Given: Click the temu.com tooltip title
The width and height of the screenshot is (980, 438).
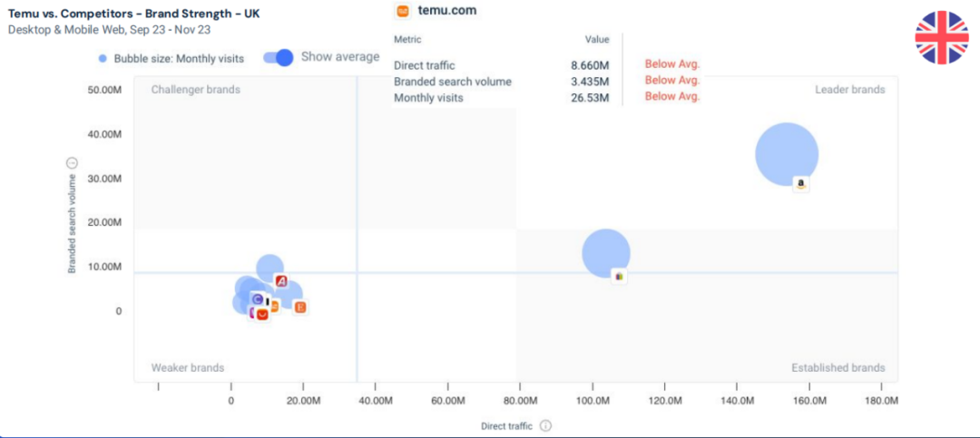Looking at the screenshot, I should click(447, 11).
